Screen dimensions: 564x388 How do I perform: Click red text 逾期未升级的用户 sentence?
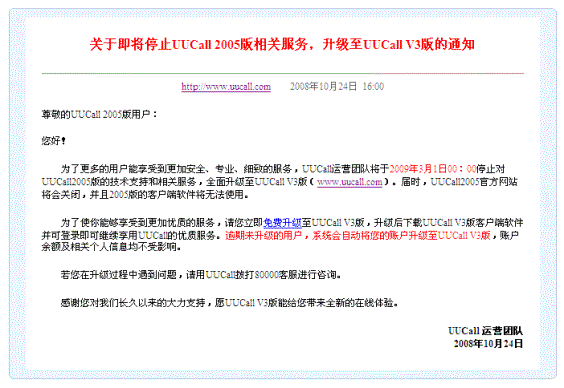pos(358,236)
